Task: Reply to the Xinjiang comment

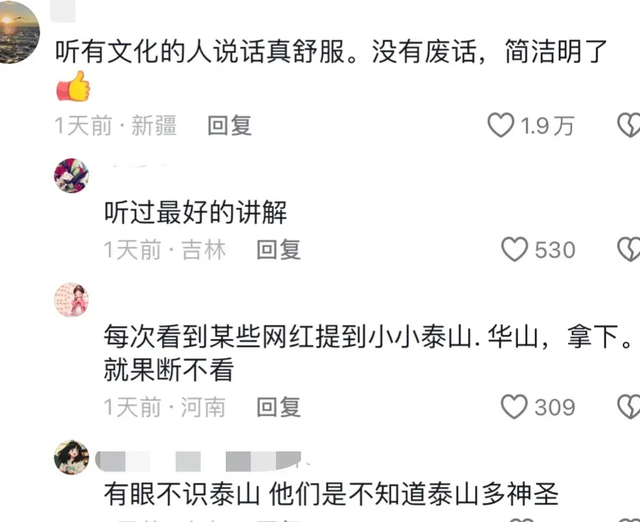Action: [x=229, y=125]
